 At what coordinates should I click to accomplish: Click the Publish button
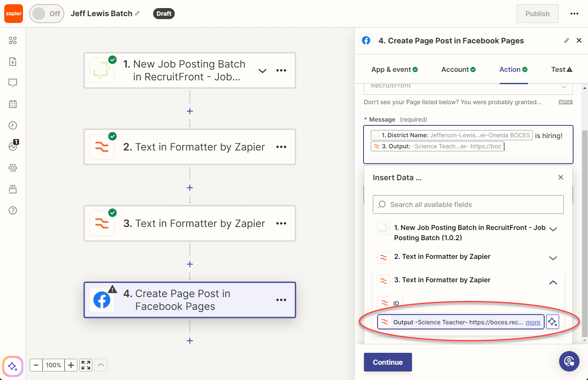(537, 14)
